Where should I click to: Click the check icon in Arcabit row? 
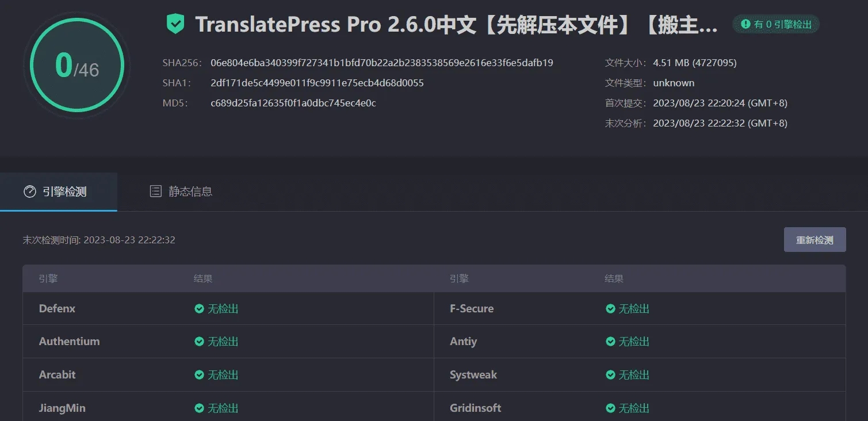click(199, 375)
